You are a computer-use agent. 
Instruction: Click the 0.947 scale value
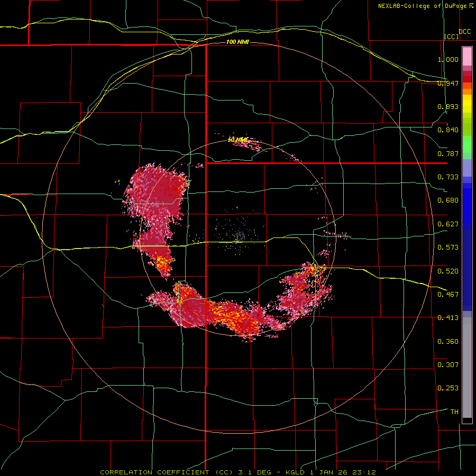(448, 83)
